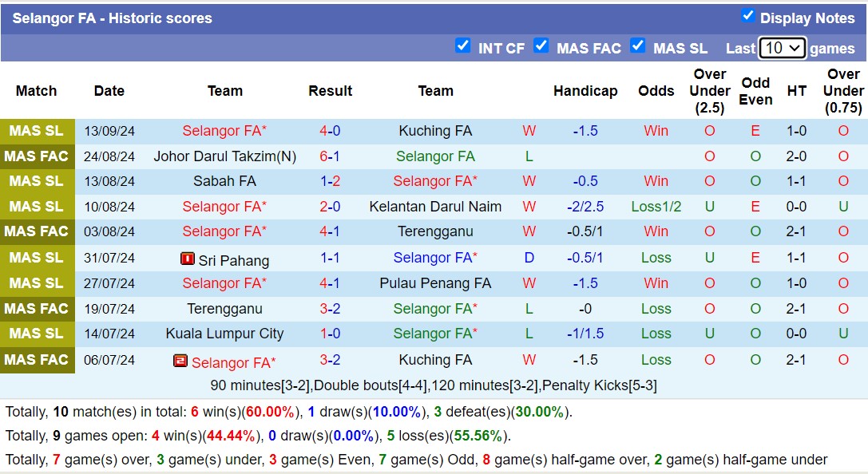Open Kuching FA from the 13/09/24 match

click(x=435, y=130)
